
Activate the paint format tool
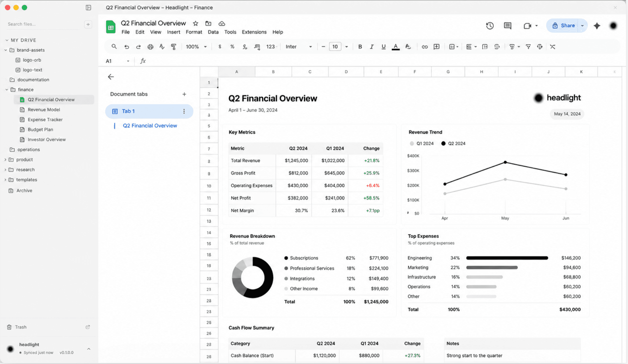[174, 47]
